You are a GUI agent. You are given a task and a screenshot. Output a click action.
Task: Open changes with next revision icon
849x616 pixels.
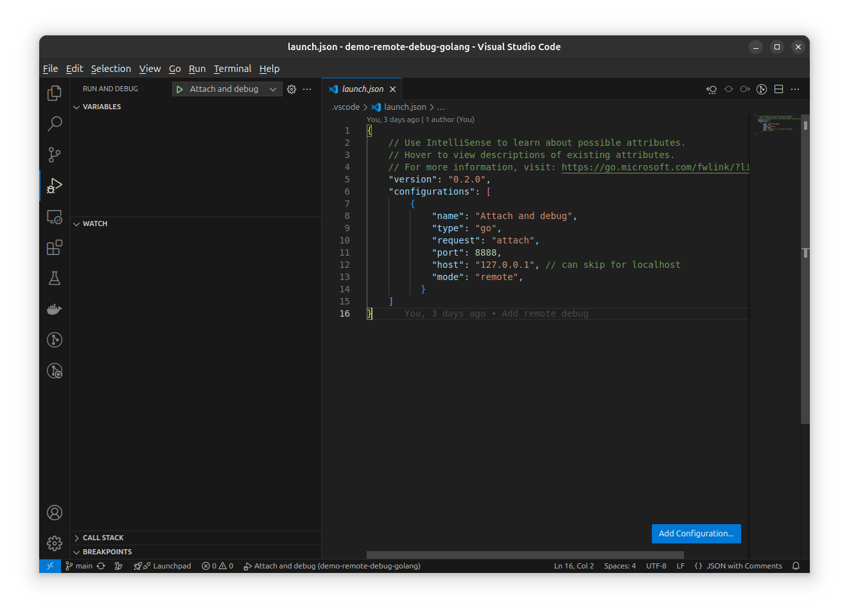(745, 89)
